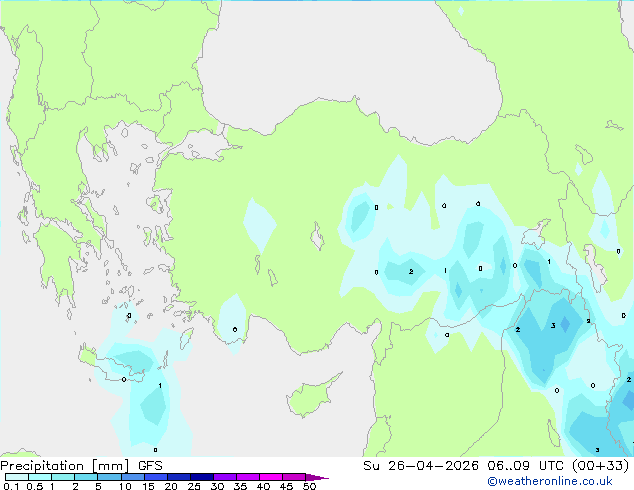
Task: Pick the 40–45 mm magenta legend swatch
Action: point(271,477)
